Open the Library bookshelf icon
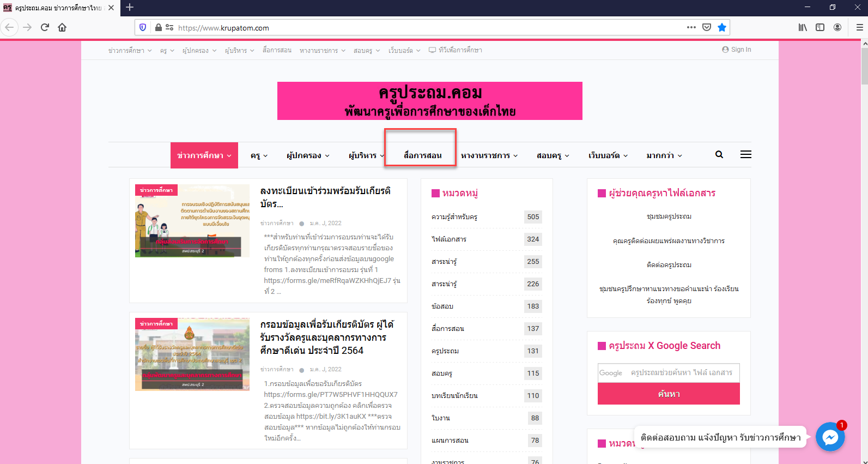868x464 pixels. [x=803, y=27]
